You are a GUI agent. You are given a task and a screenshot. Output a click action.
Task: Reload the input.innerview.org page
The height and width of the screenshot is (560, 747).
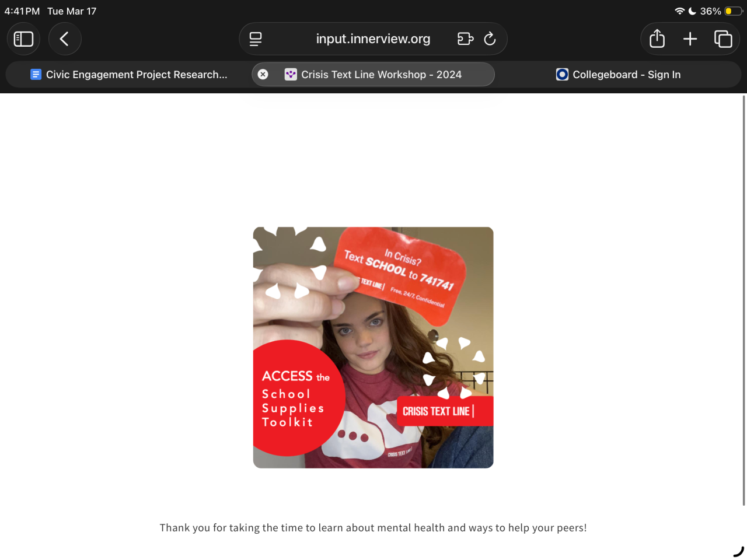(x=490, y=39)
